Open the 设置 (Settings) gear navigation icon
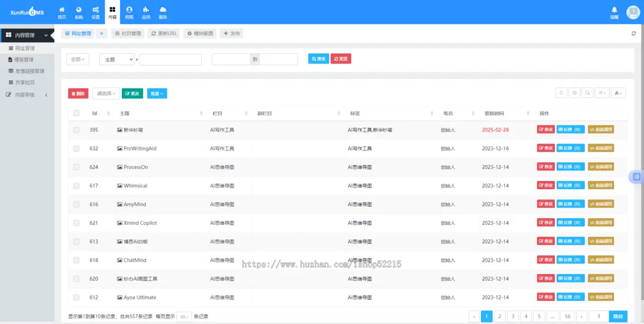 [x=96, y=11]
